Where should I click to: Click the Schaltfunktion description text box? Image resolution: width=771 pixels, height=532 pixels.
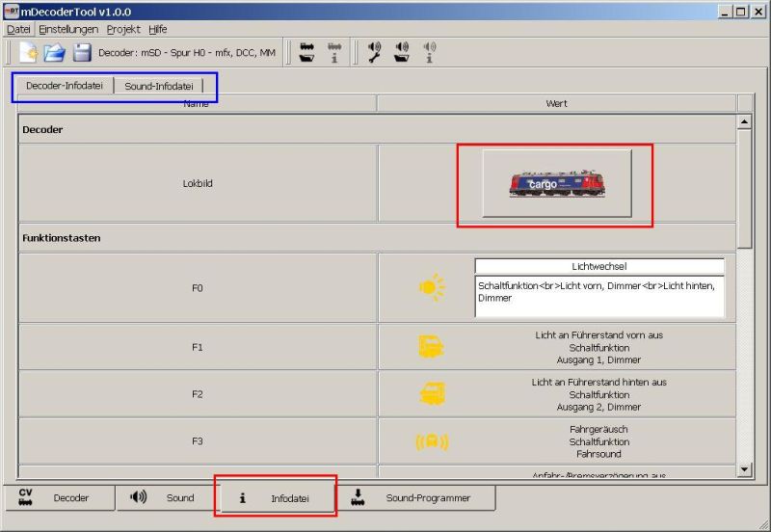pyautogui.click(x=599, y=297)
